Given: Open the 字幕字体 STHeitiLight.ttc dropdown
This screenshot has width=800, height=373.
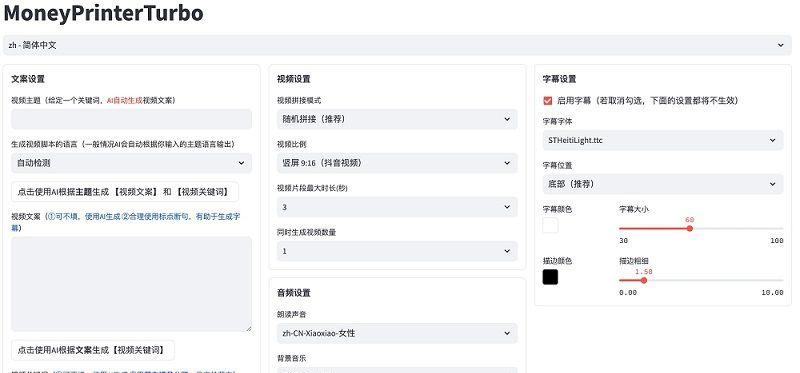Looking at the screenshot, I should pyautogui.click(x=663, y=140).
